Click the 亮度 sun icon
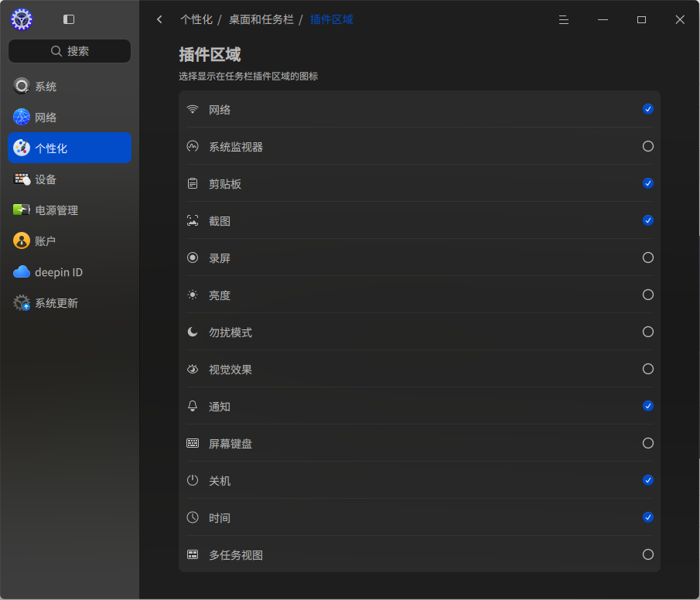700x600 pixels. (193, 295)
